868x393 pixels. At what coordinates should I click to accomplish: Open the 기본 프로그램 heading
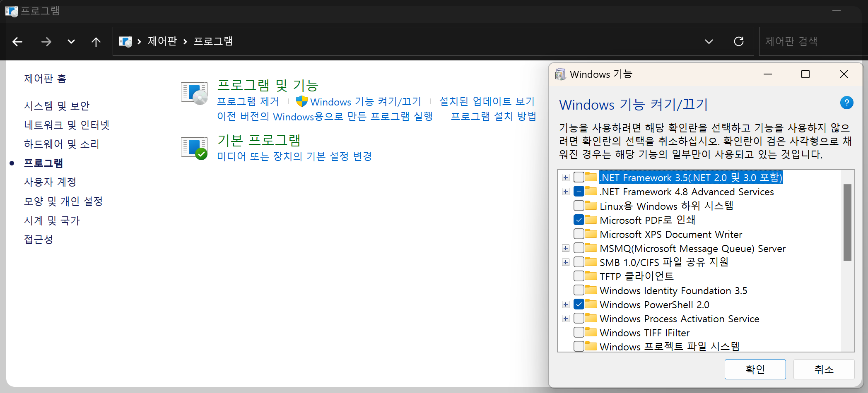(259, 140)
